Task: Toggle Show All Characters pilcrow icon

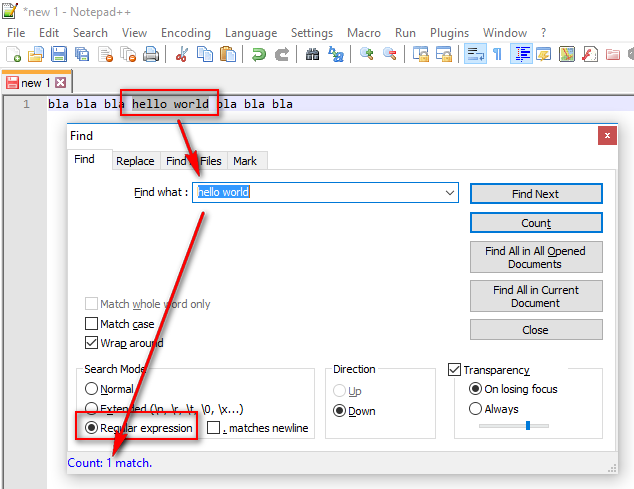Action: tap(498, 54)
